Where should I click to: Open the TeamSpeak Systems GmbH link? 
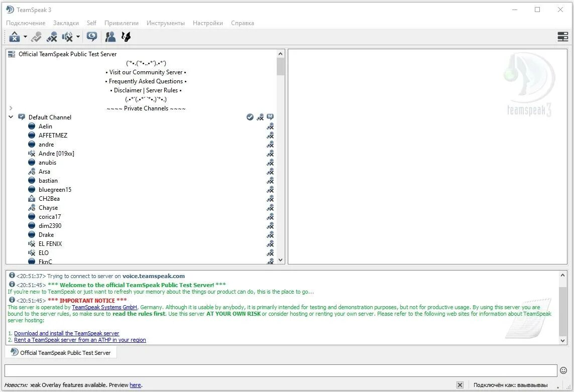pyautogui.click(x=104, y=307)
